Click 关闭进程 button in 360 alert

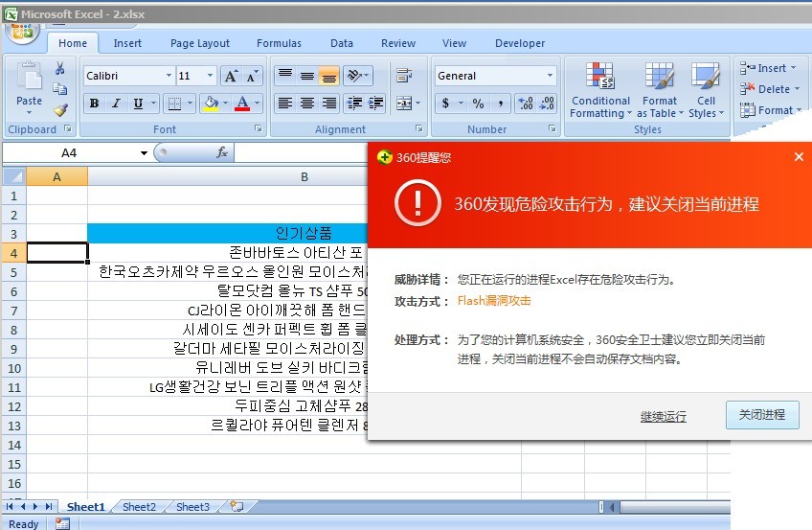click(762, 414)
